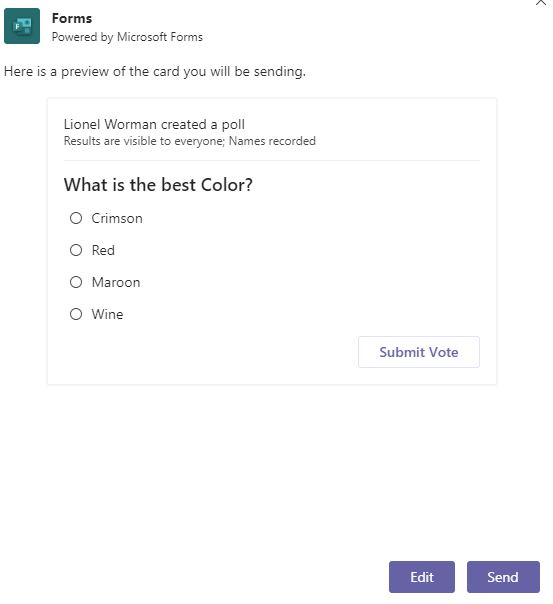Viewport: 553px width, 604px height.
Task: Click the Names recorded text
Action: (x=272, y=141)
